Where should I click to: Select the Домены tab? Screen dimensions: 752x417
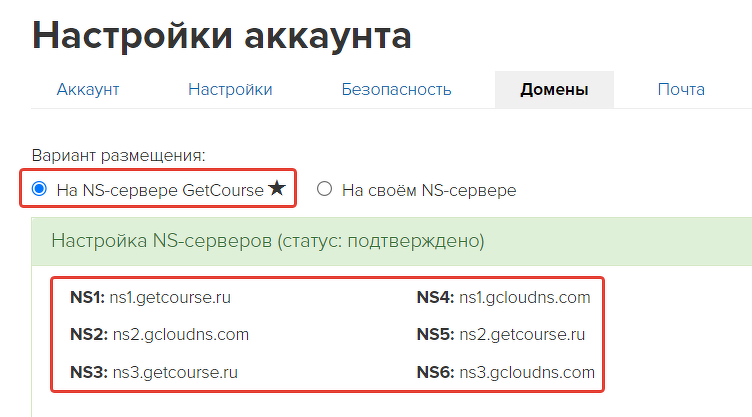pyautogui.click(x=554, y=90)
